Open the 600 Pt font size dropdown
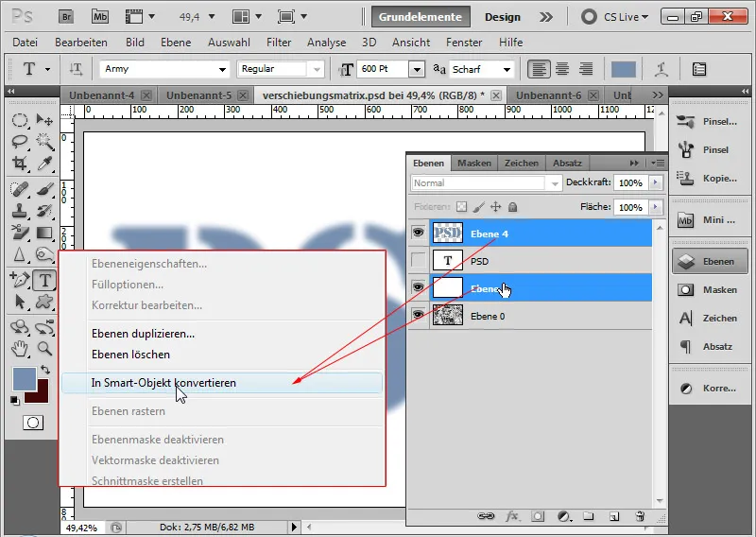The image size is (756, 537). tap(417, 69)
